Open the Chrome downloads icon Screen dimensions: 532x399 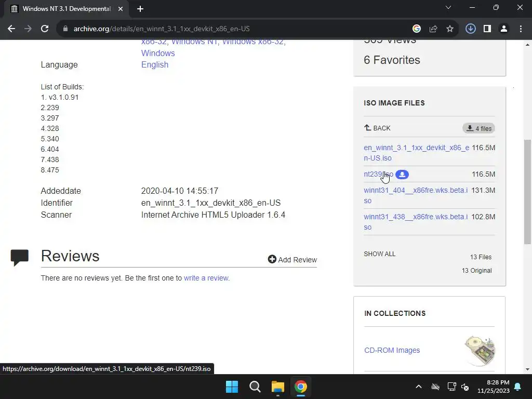point(471,29)
